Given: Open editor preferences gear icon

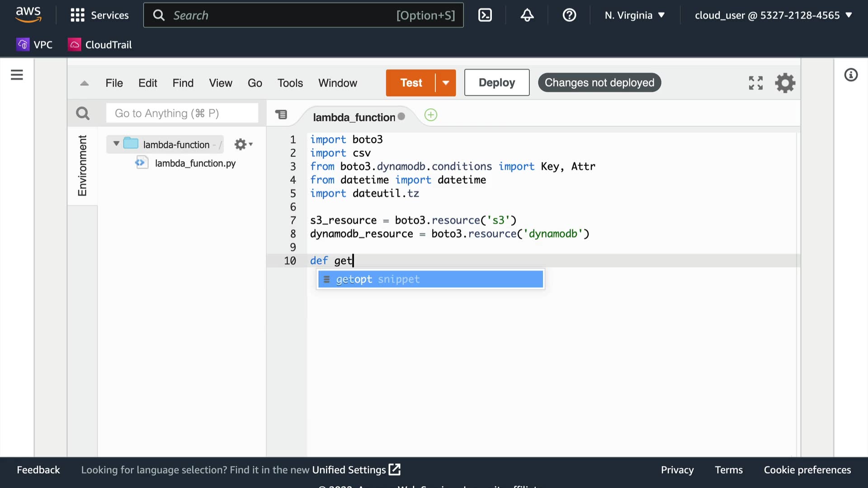Looking at the screenshot, I should click(x=785, y=83).
